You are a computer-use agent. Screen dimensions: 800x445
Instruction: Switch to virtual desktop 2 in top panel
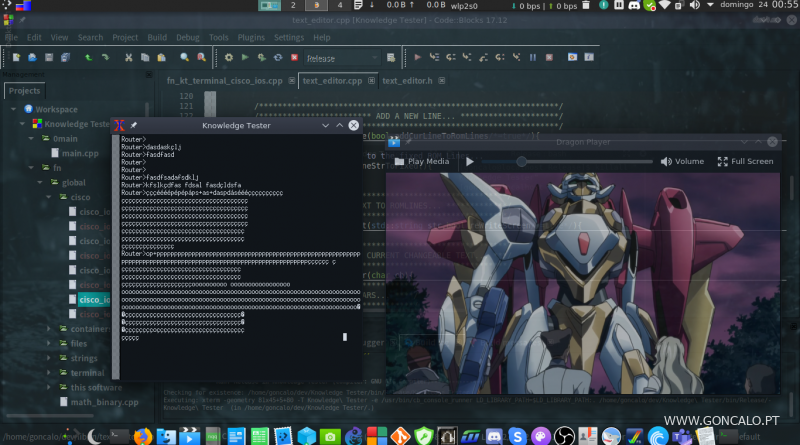coord(293,5)
